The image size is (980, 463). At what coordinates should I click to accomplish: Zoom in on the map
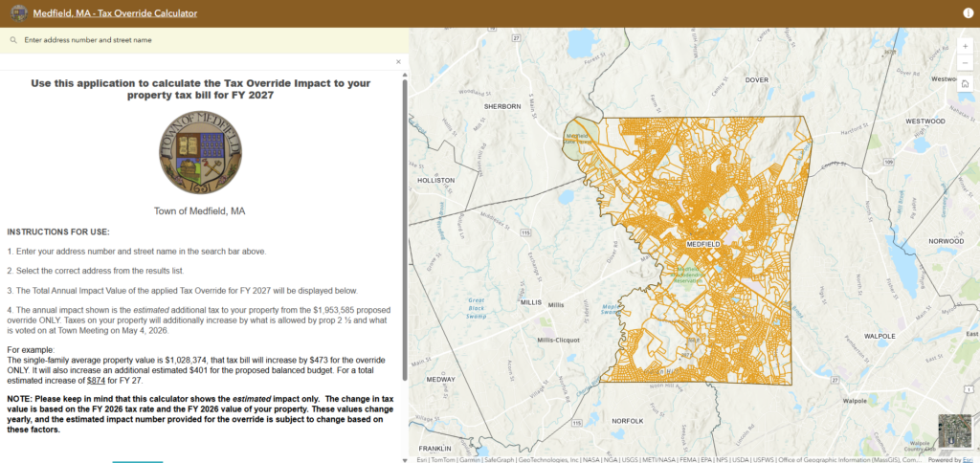(x=966, y=47)
